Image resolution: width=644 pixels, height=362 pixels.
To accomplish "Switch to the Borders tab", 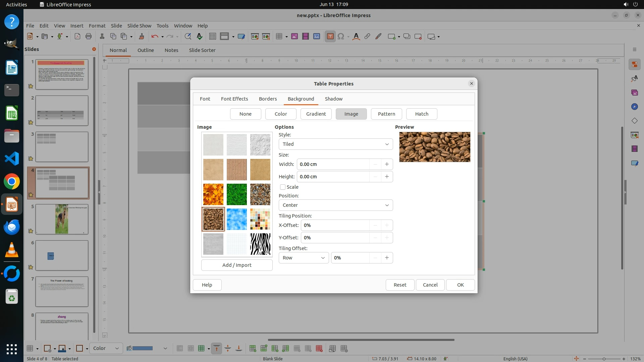I will [268, 99].
